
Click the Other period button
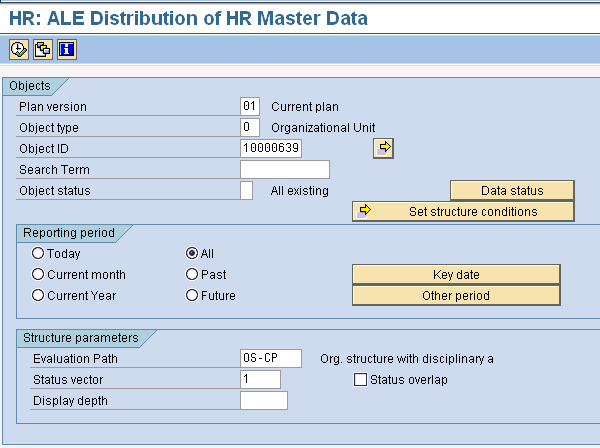click(x=456, y=295)
